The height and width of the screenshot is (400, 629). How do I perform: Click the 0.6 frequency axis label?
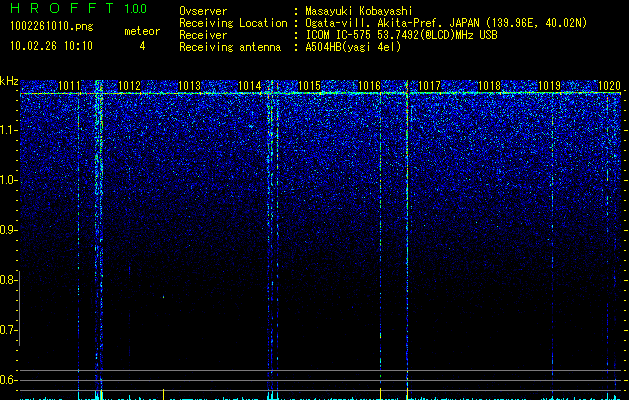click(x=7, y=380)
